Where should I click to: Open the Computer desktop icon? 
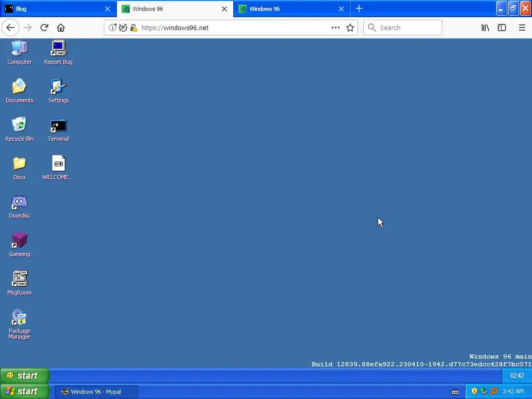pyautogui.click(x=19, y=52)
